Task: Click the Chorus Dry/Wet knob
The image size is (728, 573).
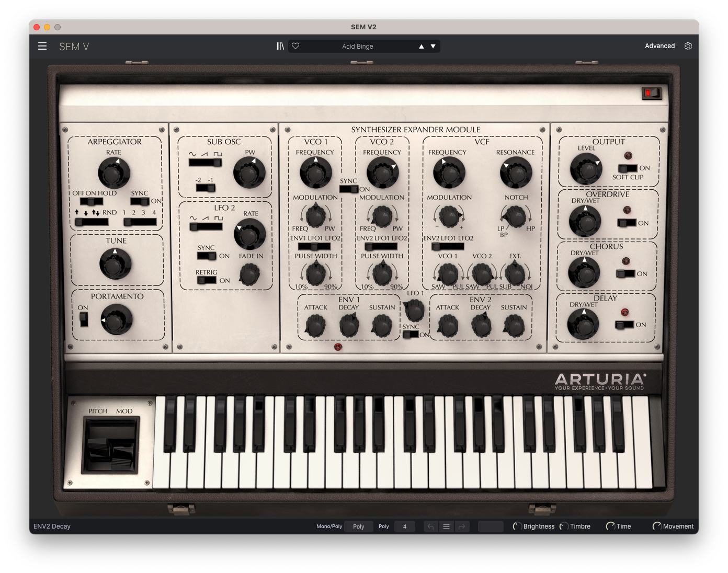Action: coord(584,272)
